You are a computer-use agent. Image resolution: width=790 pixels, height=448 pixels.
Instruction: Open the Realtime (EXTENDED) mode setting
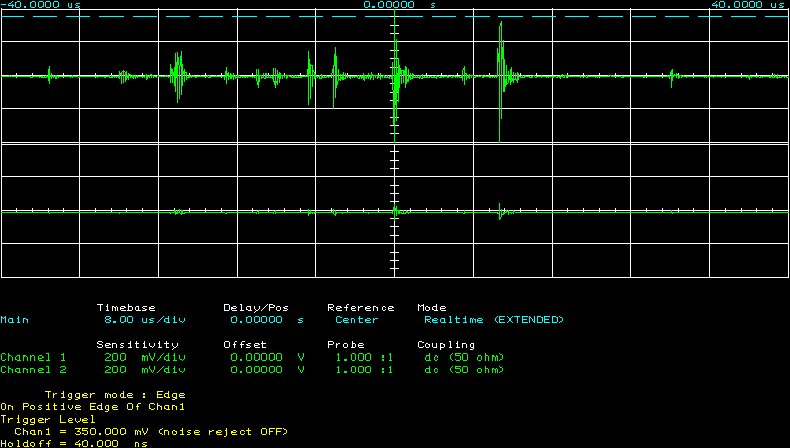point(493,320)
